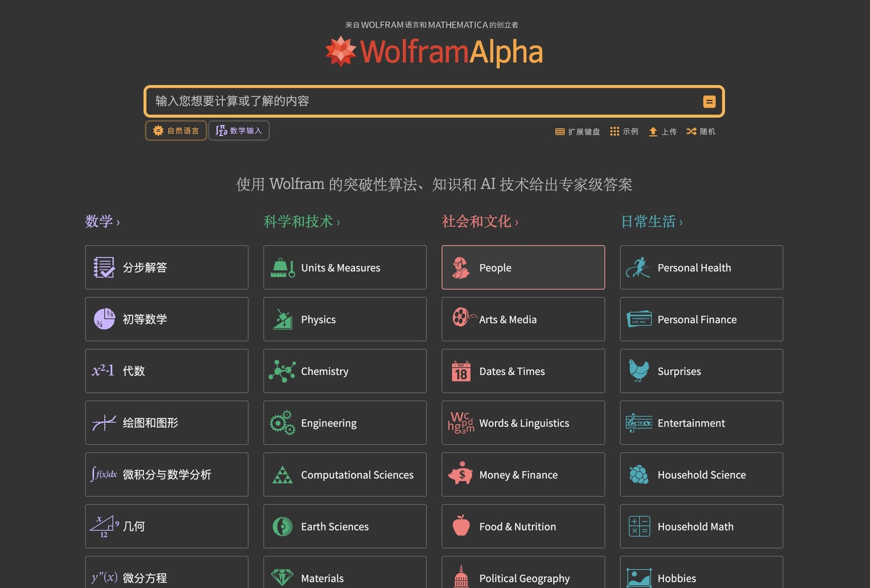Click the Chemistry molecule icon
Screen dimensions: 870x588
coord(282,371)
